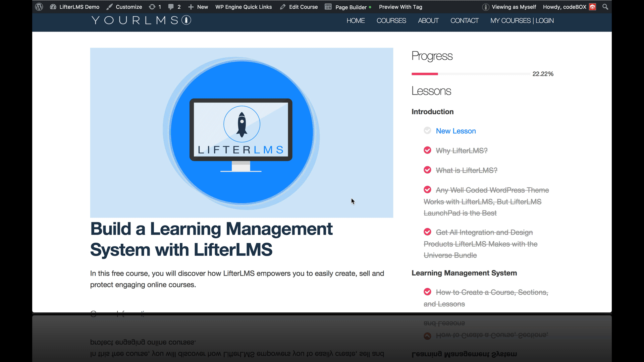
Task: Click the rocket icon in YOURLMS logo
Action: click(186, 20)
